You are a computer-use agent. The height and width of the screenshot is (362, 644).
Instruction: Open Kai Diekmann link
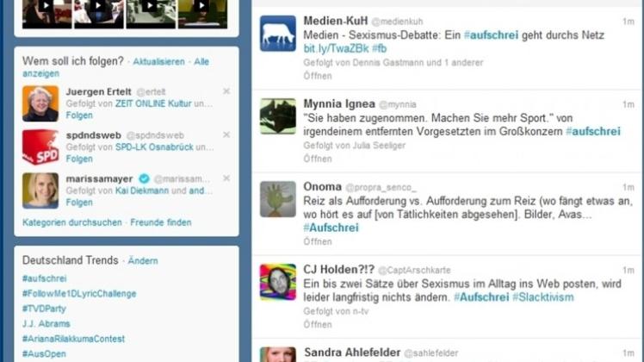[x=142, y=190]
